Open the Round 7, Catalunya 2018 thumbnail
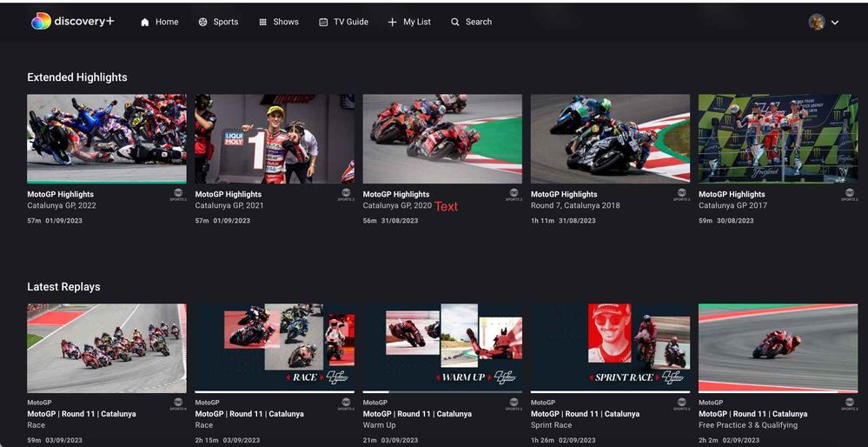 pos(610,138)
